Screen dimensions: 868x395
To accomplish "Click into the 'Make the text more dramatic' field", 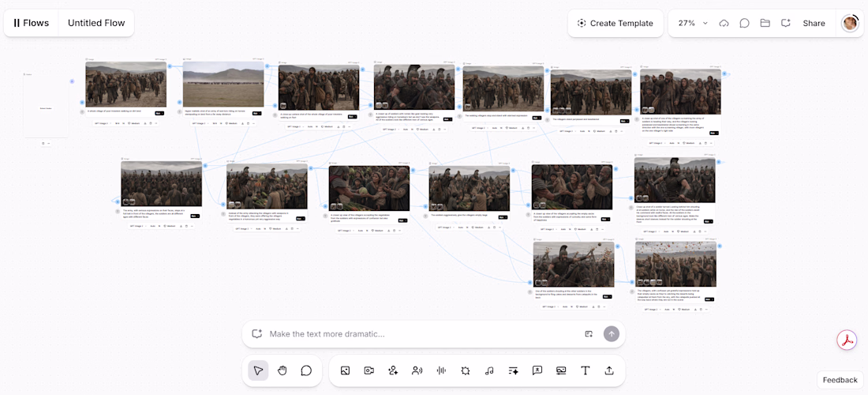I will point(424,334).
